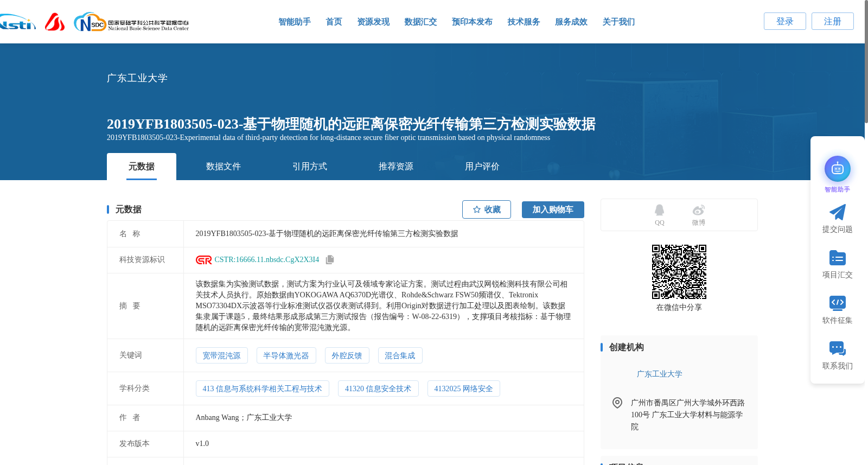Viewport: 868px width, 465px height.
Task: Open the WeChat share QR code
Action: (x=679, y=272)
